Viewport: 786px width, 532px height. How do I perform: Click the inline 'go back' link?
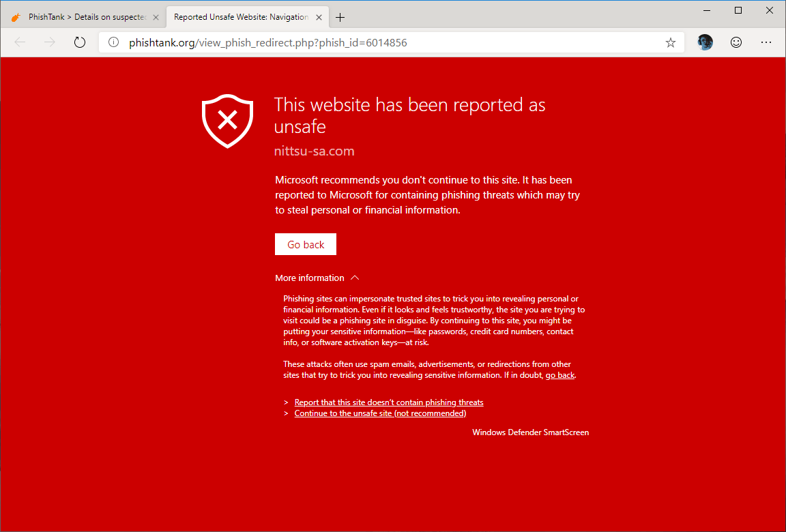tap(559, 375)
